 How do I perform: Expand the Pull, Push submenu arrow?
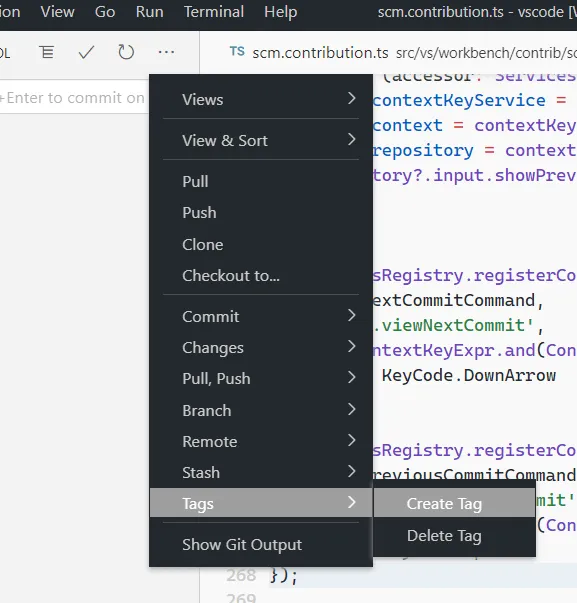point(351,377)
